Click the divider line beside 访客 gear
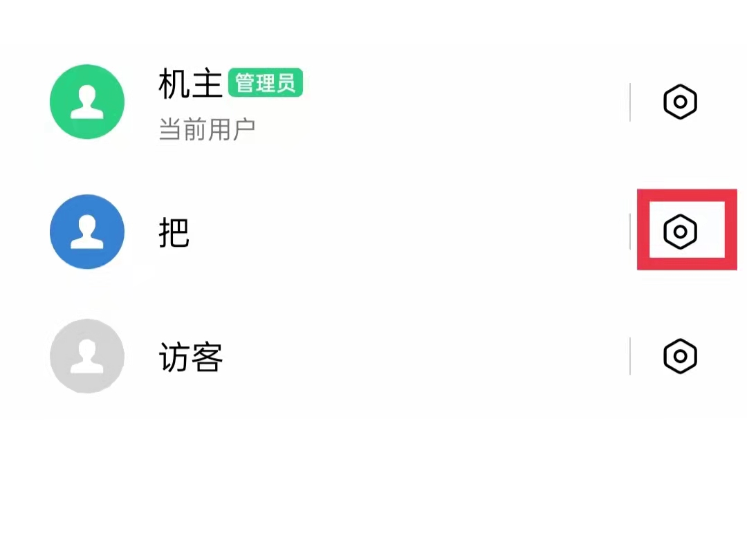Screen dimensions: 747x560 [x=630, y=356]
